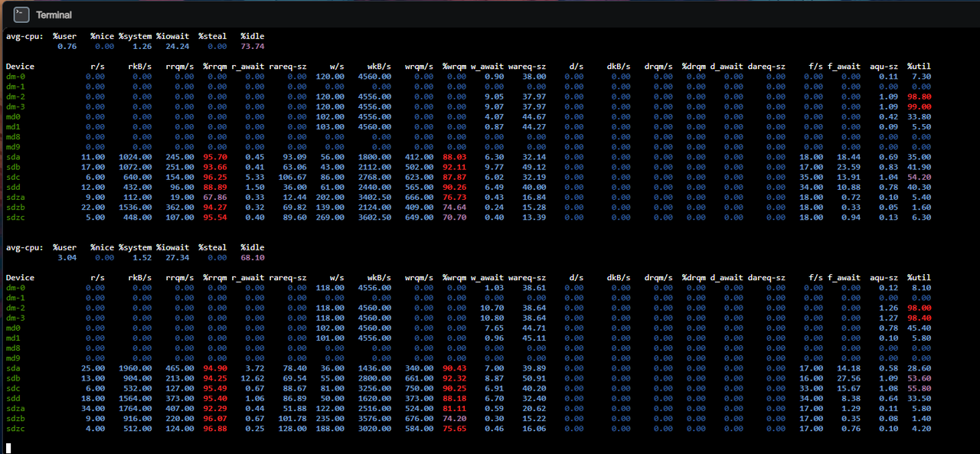Select the %idle value 73.74

click(252, 46)
